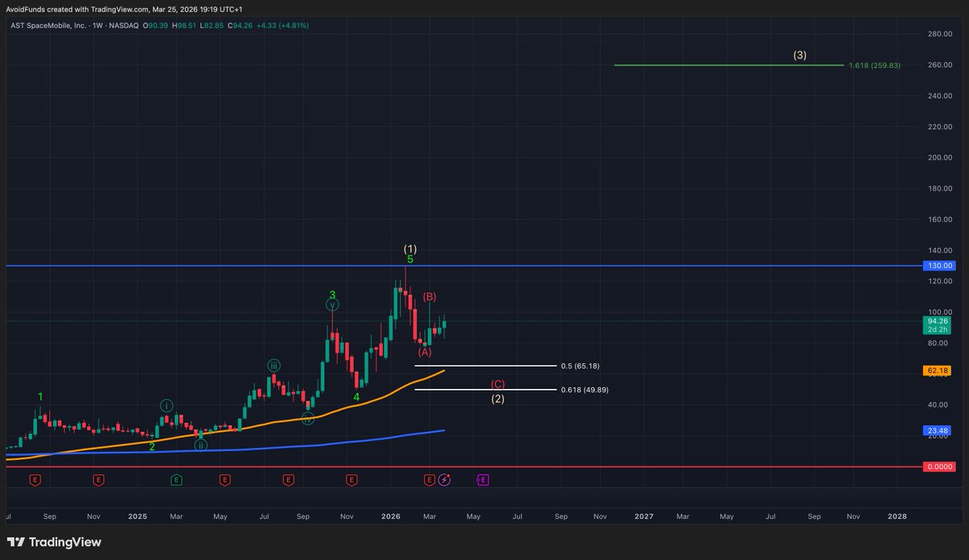Click the blue 23.48 moving average label
969x560 pixels.
pos(938,430)
